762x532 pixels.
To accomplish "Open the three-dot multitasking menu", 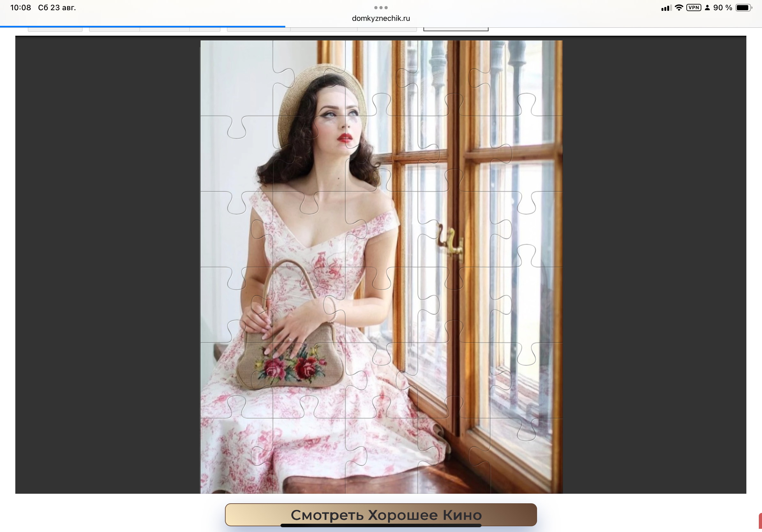I will tap(381, 8).
